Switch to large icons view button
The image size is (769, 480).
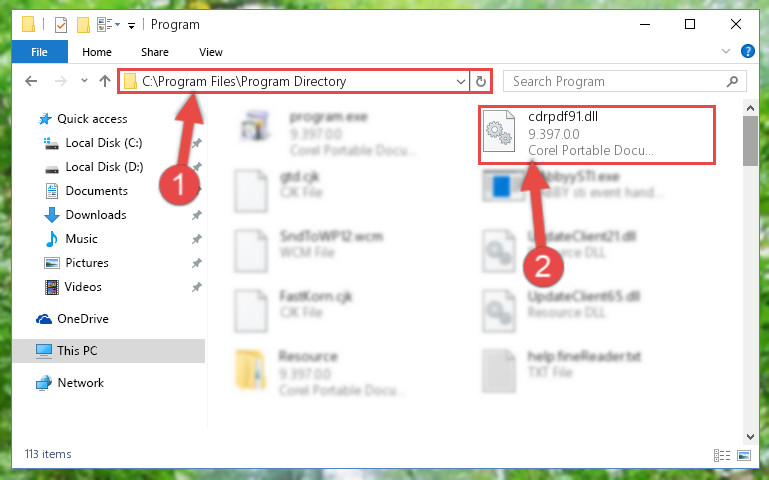click(743, 455)
